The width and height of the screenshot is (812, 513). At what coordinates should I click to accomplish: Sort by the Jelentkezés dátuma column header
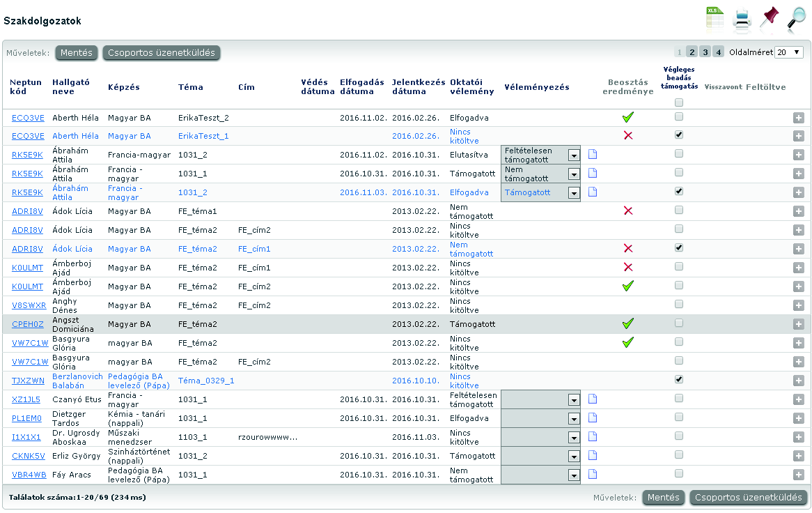419,86
